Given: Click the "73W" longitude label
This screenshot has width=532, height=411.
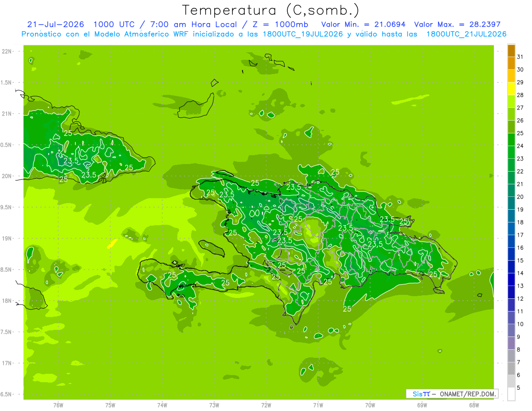Looking at the screenshot, I should pyautogui.click(x=214, y=405).
